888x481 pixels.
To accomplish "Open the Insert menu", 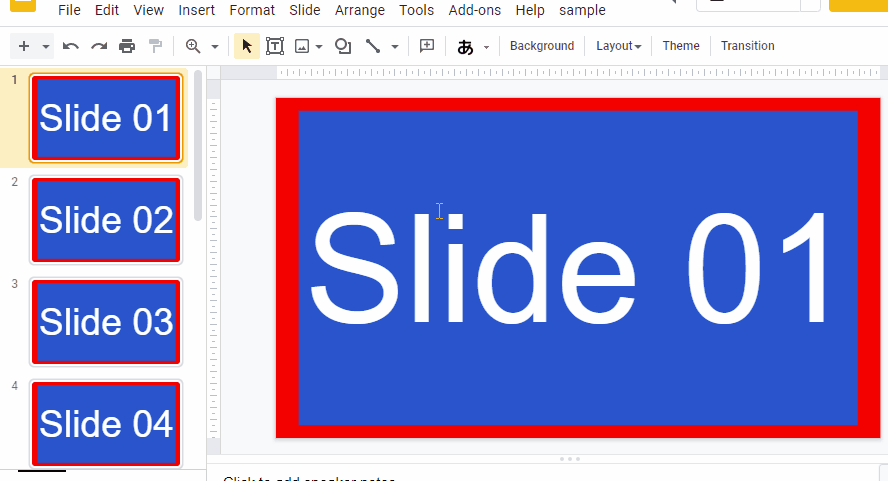I will click(197, 10).
